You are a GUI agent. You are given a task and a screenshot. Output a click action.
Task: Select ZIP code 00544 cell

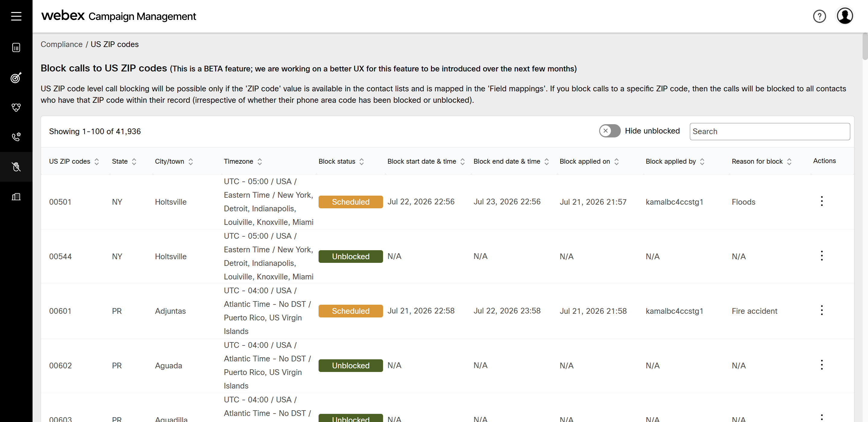60,257
